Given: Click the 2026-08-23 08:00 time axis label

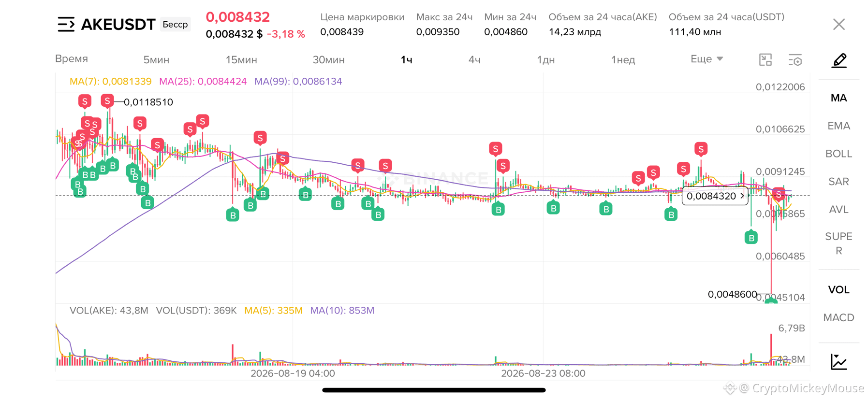Looking at the screenshot, I should [543, 373].
